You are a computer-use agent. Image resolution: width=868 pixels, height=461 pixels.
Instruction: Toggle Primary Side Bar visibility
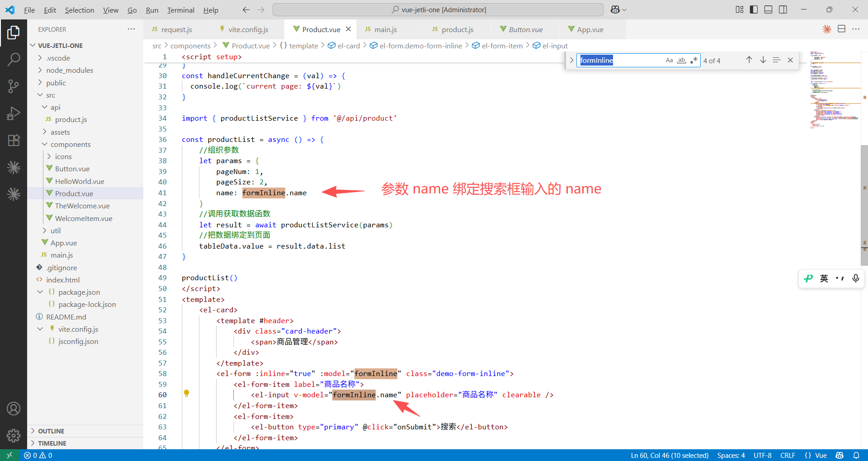tap(754, 9)
